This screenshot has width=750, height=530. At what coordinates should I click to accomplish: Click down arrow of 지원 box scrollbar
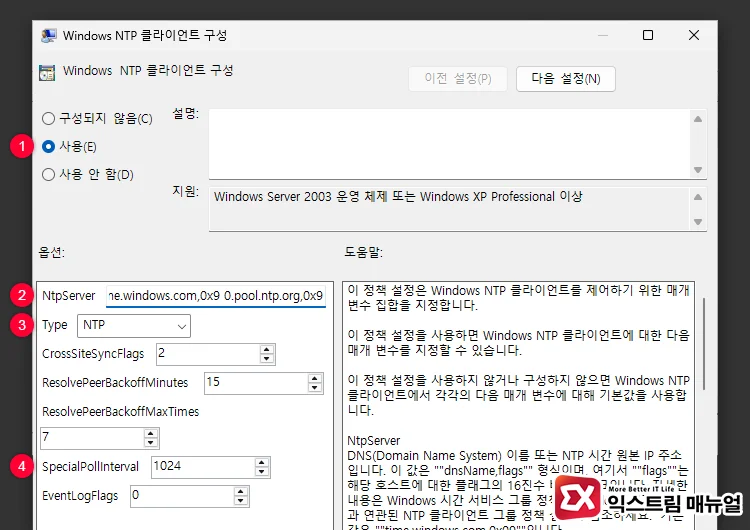coord(698,221)
